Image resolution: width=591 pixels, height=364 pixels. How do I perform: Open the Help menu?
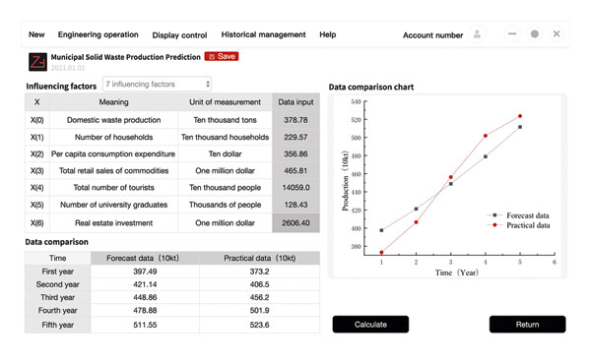tap(328, 34)
